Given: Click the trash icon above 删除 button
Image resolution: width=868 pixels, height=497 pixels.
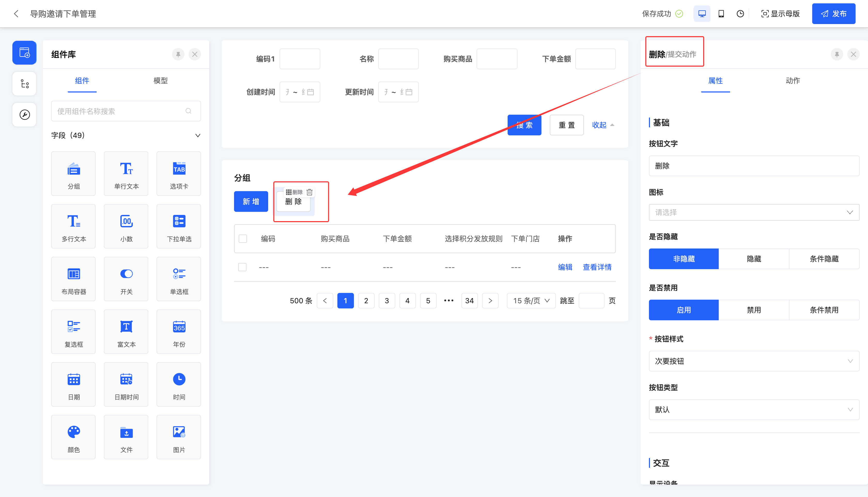Looking at the screenshot, I should pyautogui.click(x=309, y=192).
